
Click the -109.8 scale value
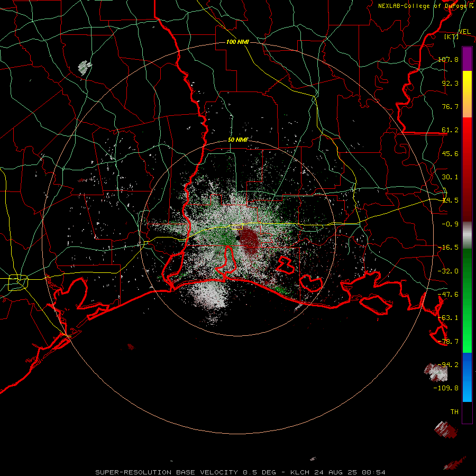pos(446,388)
